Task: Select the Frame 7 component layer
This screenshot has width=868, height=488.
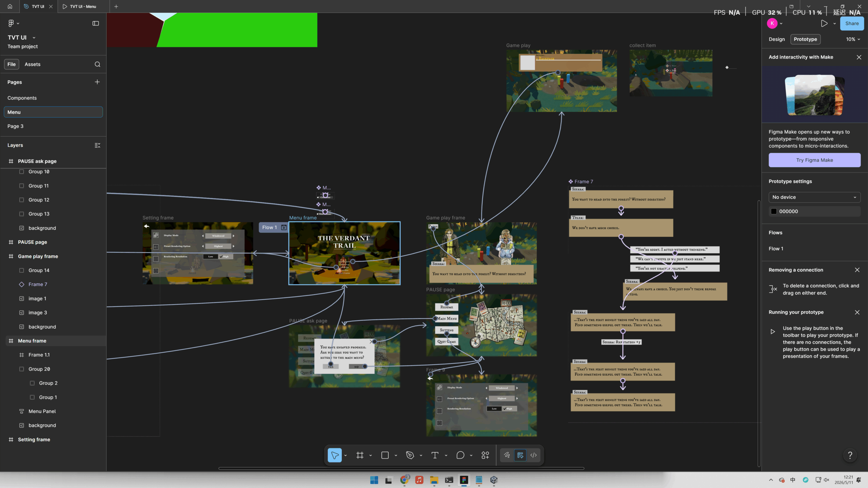Action: pos(38,284)
